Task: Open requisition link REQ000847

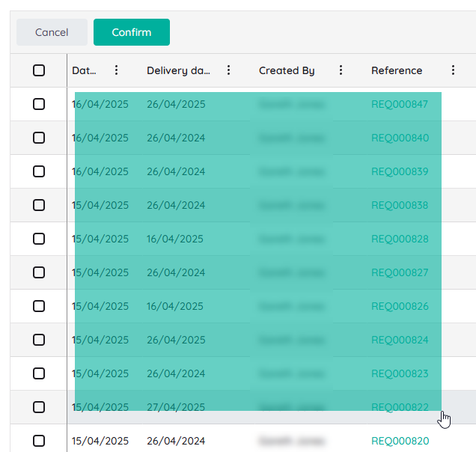Action: click(400, 104)
